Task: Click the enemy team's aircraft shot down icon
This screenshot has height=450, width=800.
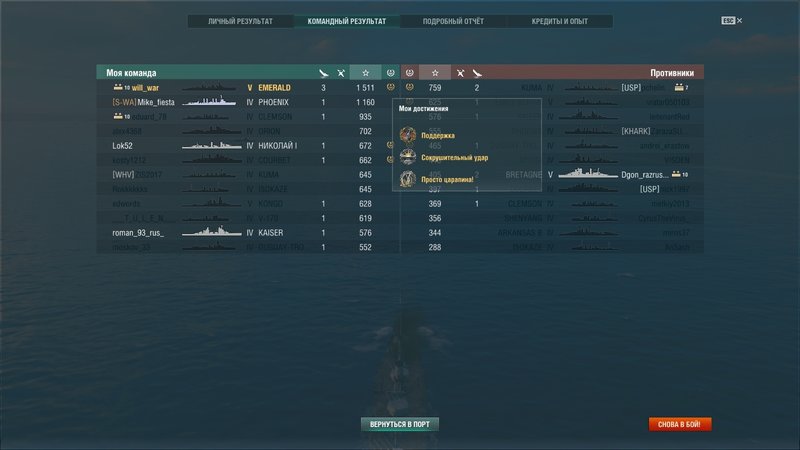Action: (477, 73)
